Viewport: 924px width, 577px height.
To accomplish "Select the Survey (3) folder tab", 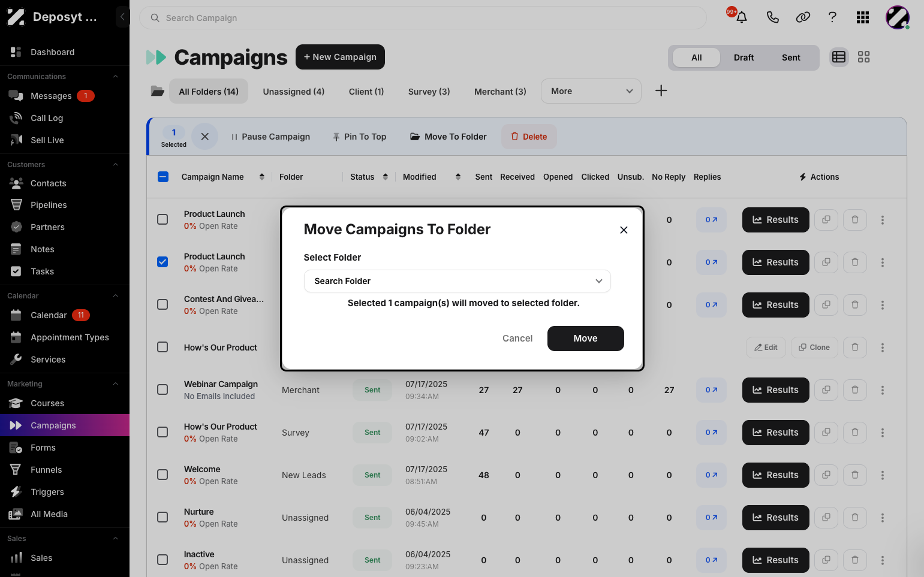I will point(429,92).
